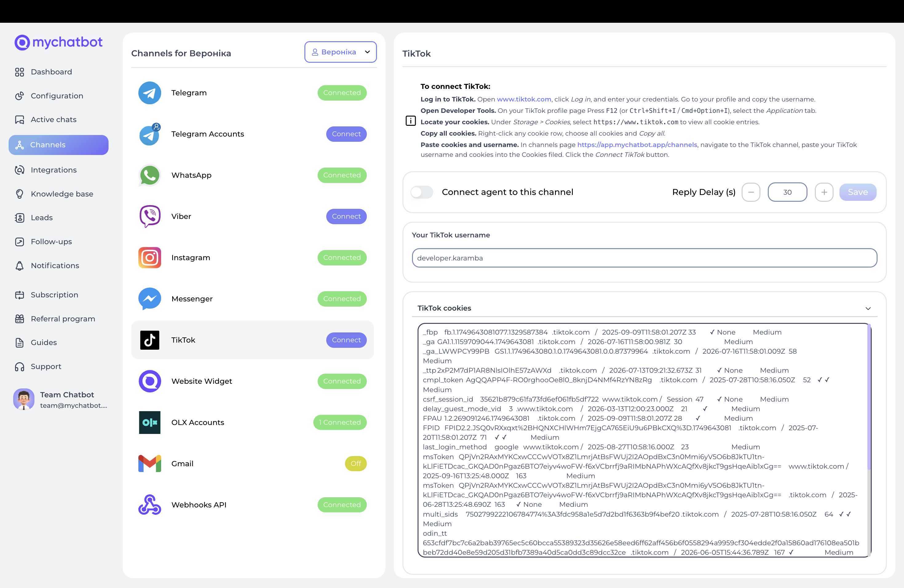The width and height of the screenshot is (904, 588).
Task: Open Knowledge base in sidebar
Action: [61, 194]
